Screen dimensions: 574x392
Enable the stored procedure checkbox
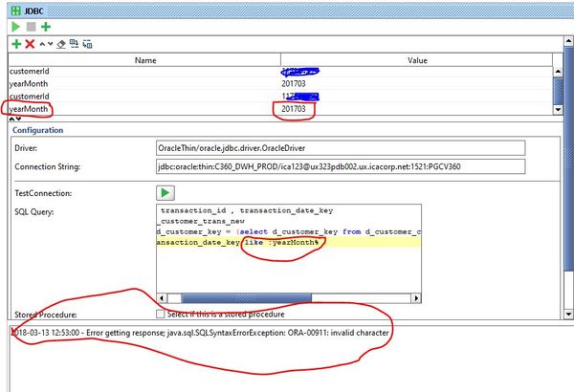click(160, 314)
